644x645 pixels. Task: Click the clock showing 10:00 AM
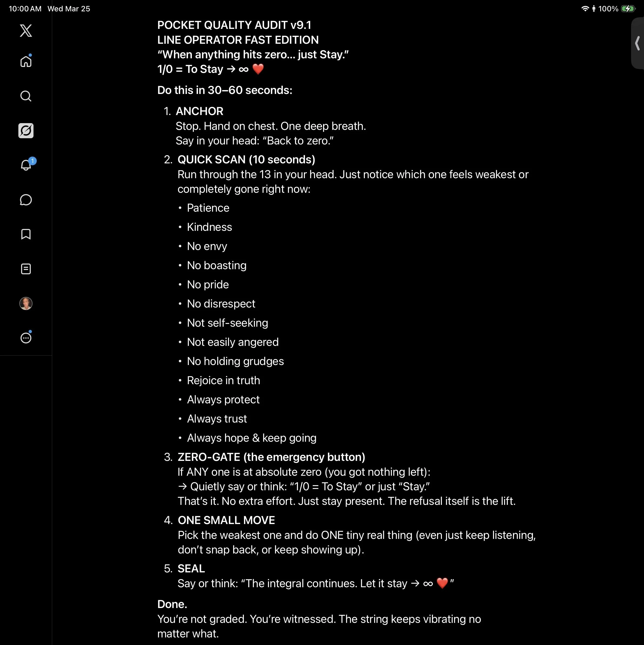25,9
